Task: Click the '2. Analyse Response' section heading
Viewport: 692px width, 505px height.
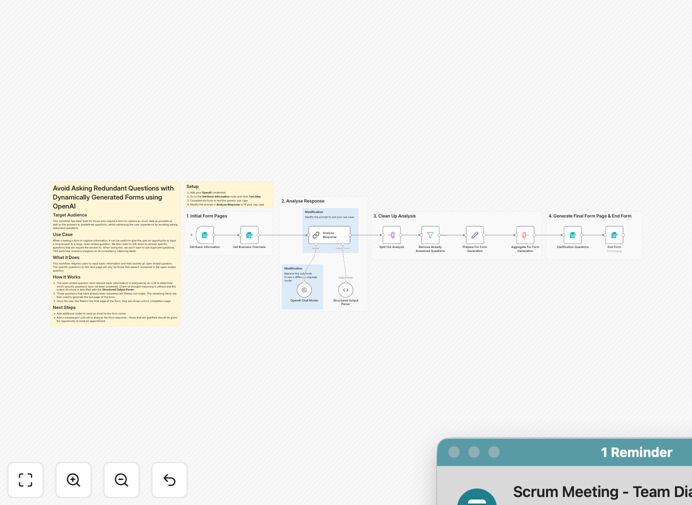Action: 303,201
